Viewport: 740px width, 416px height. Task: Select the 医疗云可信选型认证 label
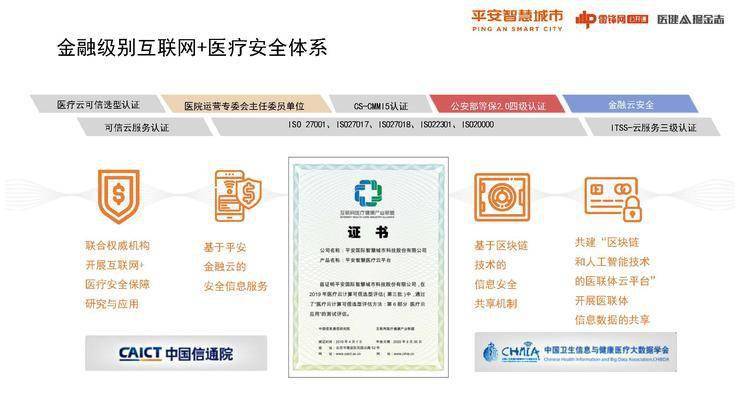98,104
